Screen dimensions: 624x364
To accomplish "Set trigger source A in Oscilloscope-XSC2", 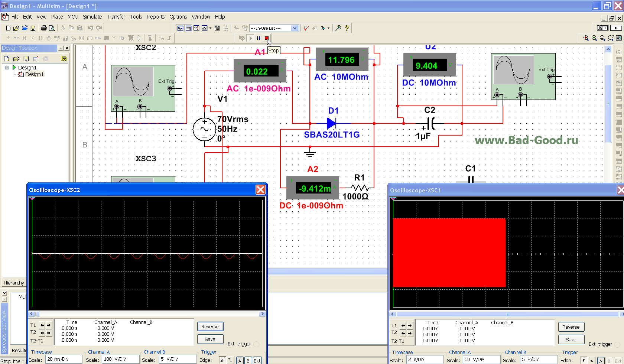I will tap(240, 360).
